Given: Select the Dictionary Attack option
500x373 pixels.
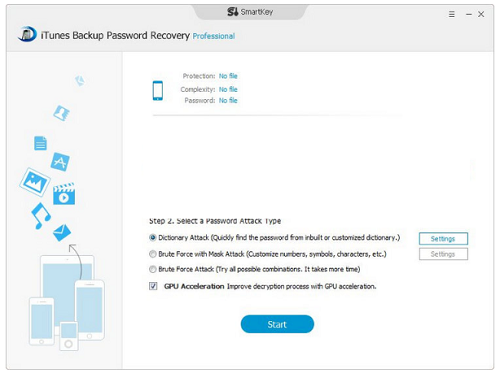Looking at the screenshot, I should (153, 238).
